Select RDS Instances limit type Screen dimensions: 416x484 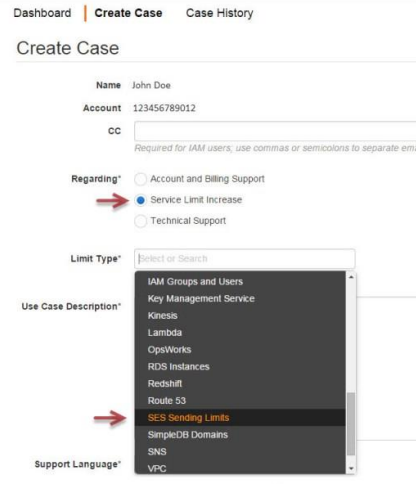pyautogui.click(x=240, y=367)
